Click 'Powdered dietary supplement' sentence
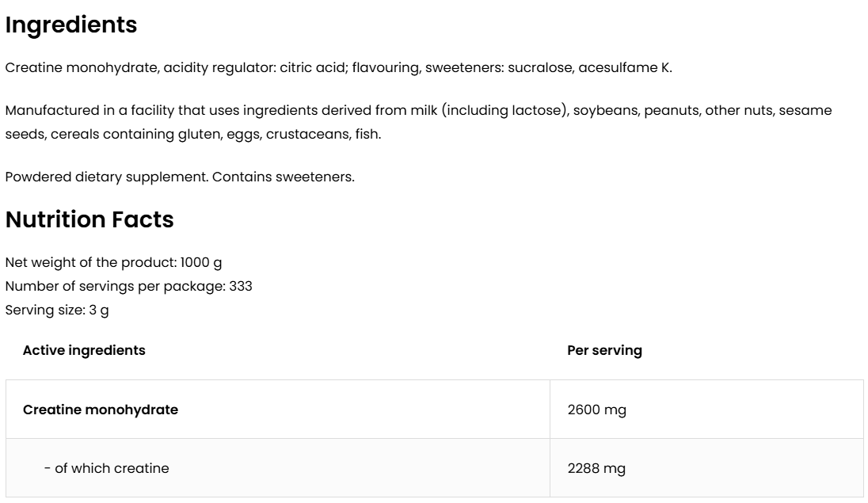 pos(107,177)
